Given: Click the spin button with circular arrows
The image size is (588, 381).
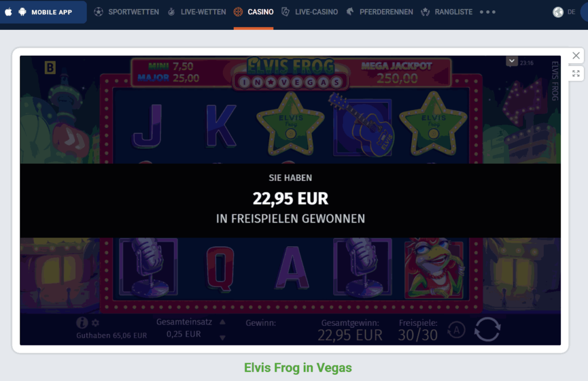Looking at the screenshot, I should pos(487,329).
